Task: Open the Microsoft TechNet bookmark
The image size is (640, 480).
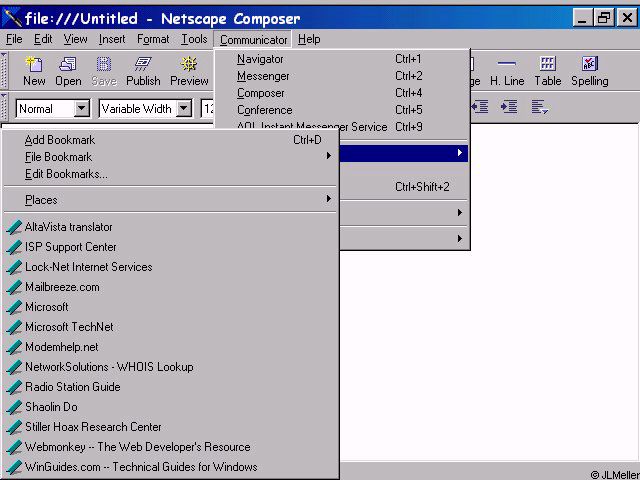Action: click(170, 327)
